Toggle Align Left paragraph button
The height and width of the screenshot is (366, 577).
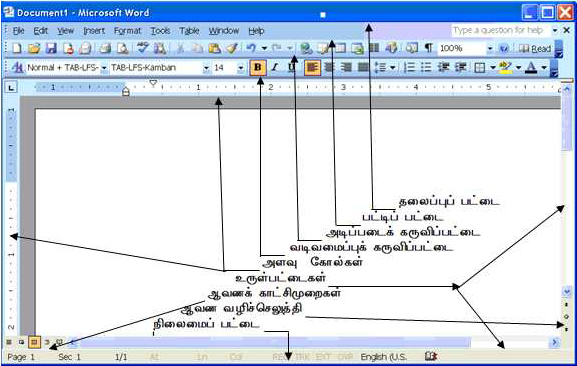[312, 68]
